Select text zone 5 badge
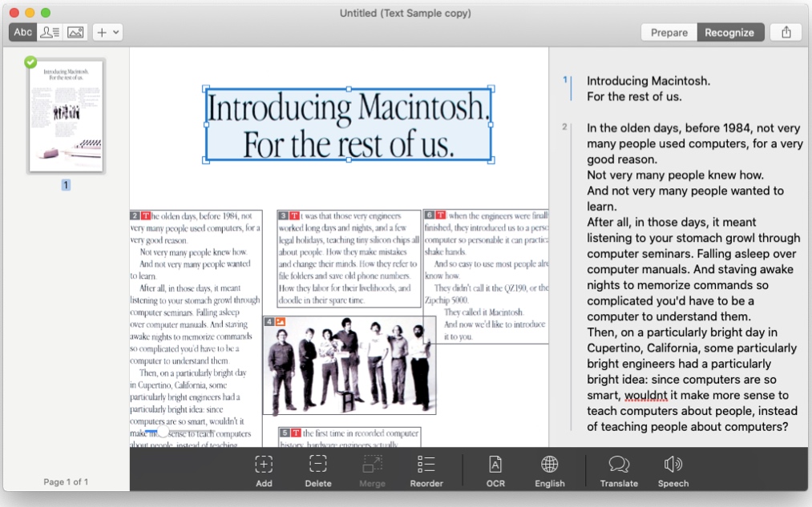The height and width of the screenshot is (507, 812). point(285,433)
